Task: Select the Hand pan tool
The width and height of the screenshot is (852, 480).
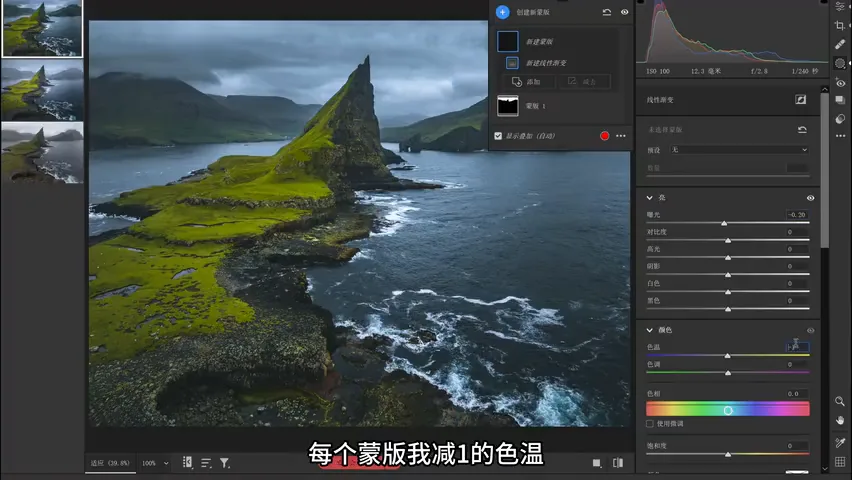Action: (840, 420)
